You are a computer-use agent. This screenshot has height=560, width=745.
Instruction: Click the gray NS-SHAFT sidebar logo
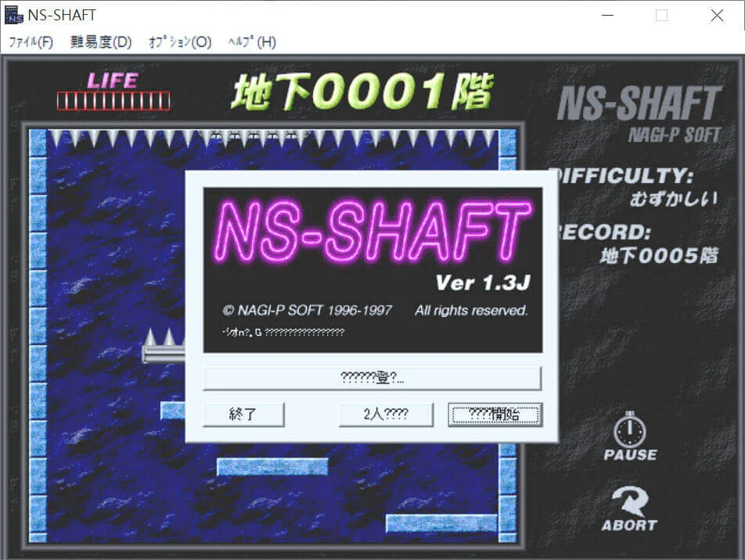pyautogui.click(x=639, y=103)
